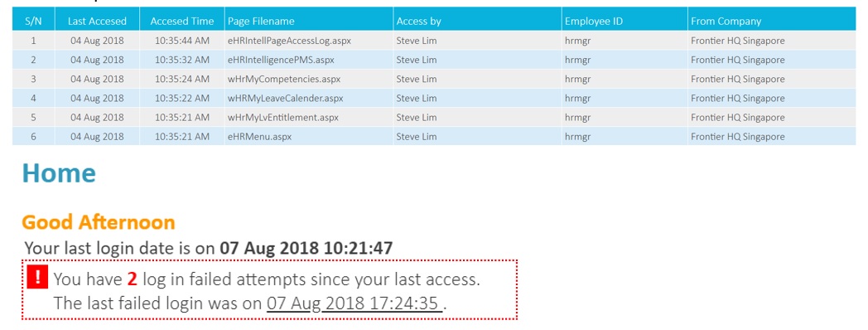
Task: Click Frontier HQ Singapore in row 6
Action: pyautogui.click(x=737, y=137)
